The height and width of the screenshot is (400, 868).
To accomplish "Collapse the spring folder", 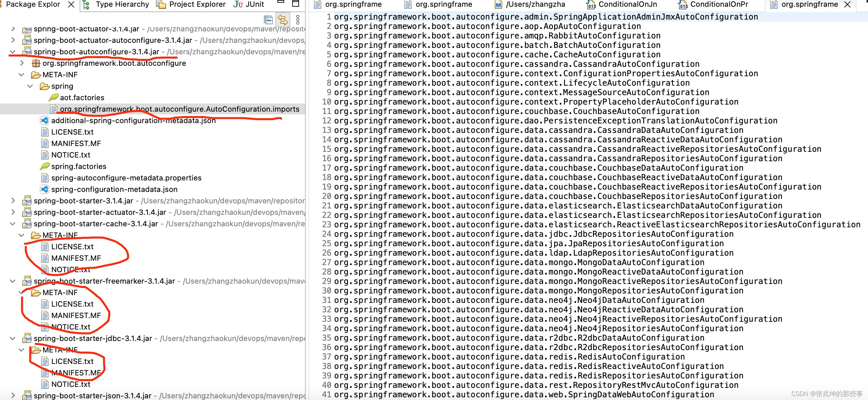I will point(30,86).
